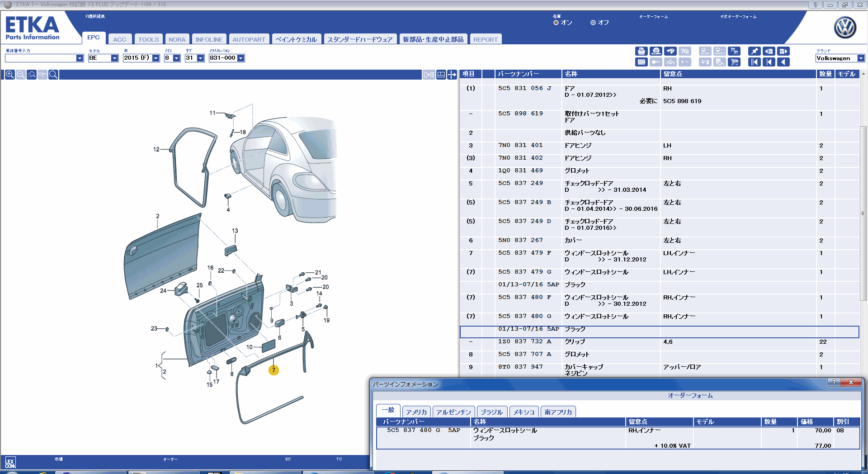Open the NORA tab
Viewport: 868px width, 474px height.
click(177, 39)
